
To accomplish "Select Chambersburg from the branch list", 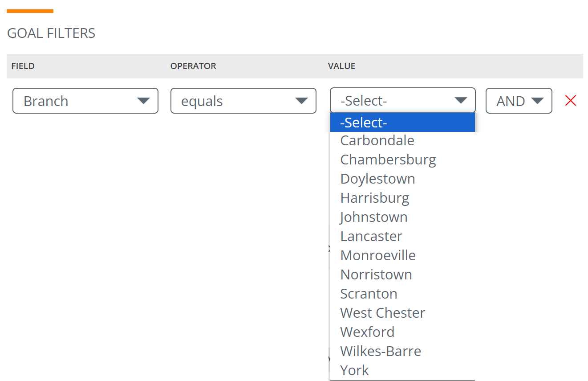I will (403, 160).
